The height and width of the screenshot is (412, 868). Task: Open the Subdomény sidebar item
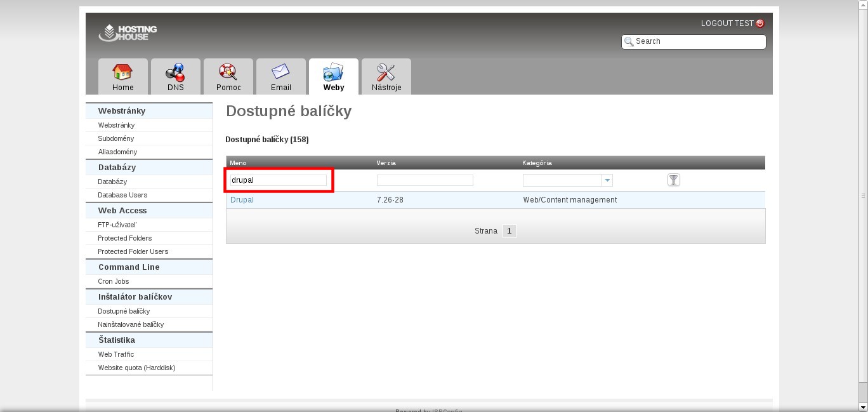(x=115, y=138)
